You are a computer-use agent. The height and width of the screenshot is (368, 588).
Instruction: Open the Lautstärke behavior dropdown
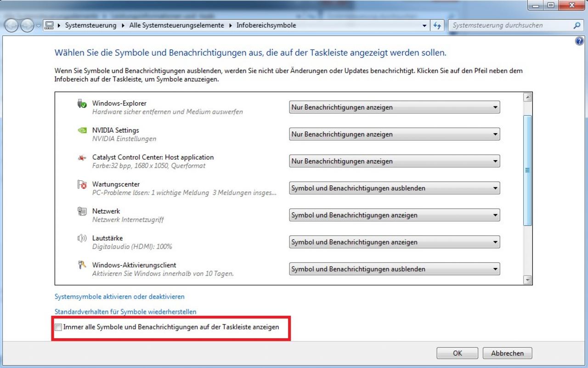(395, 242)
